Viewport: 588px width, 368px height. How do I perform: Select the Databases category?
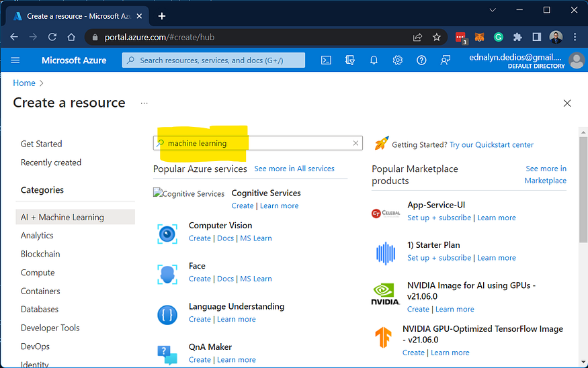pos(40,309)
